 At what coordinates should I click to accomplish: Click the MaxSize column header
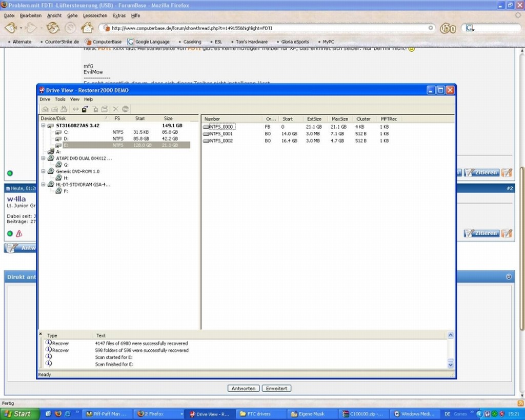[340, 119]
